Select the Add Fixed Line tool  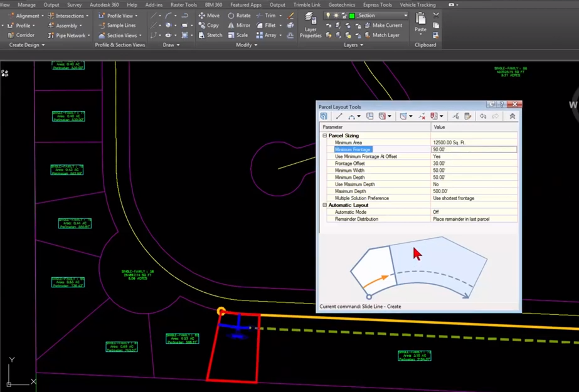coord(339,116)
